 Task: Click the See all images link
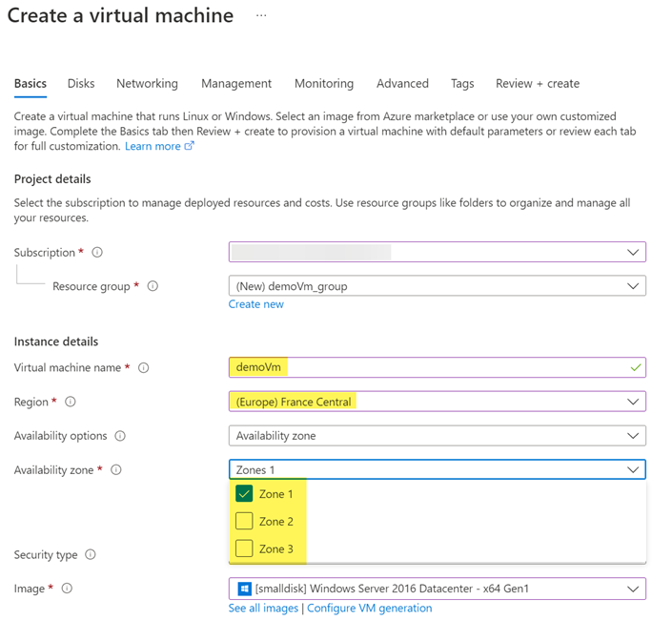[263, 609]
